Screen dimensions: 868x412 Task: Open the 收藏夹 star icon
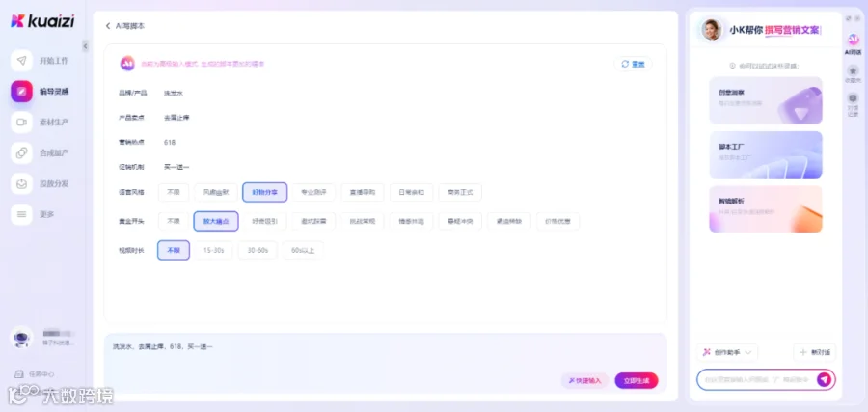[854, 70]
